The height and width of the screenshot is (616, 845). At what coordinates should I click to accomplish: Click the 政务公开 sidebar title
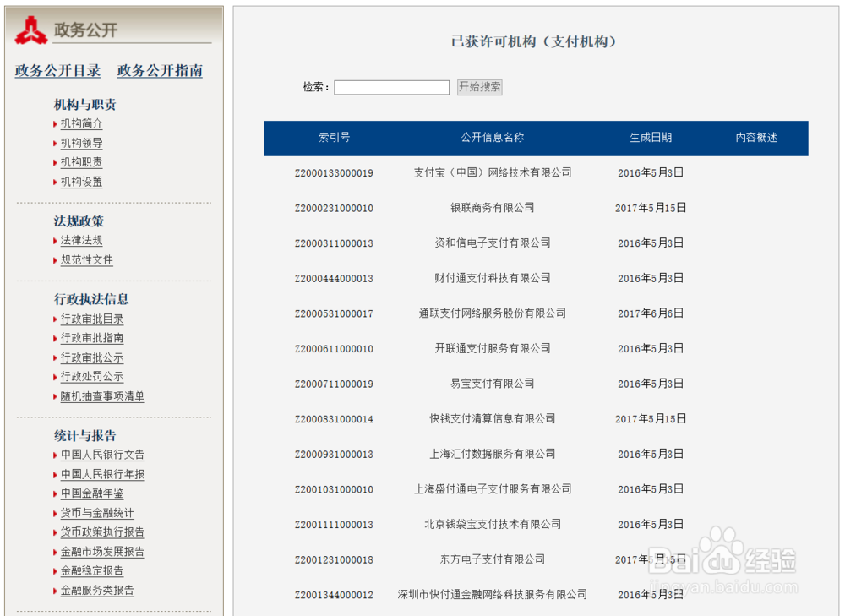pyautogui.click(x=85, y=30)
